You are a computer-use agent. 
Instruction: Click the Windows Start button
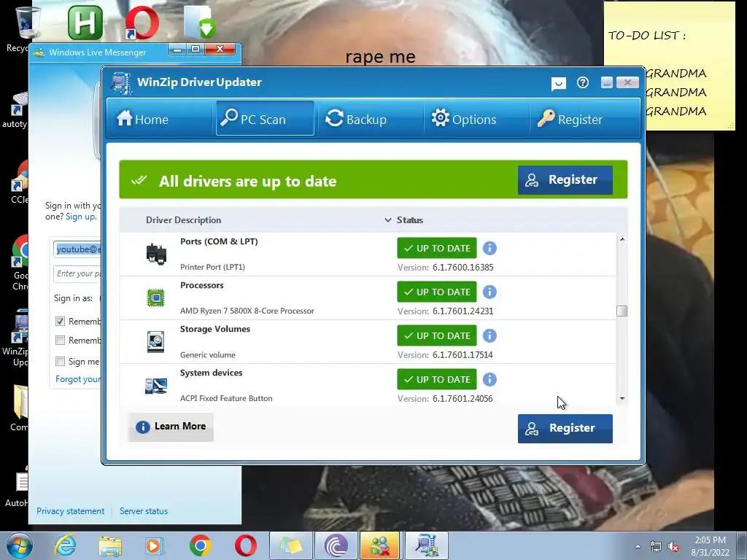click(20, 545)
